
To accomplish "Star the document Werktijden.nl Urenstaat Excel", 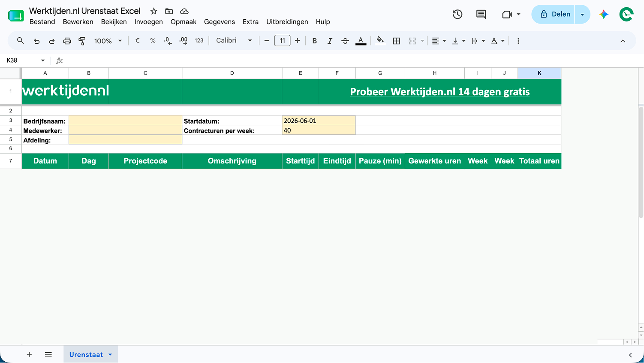I will (x=154, y=11).
